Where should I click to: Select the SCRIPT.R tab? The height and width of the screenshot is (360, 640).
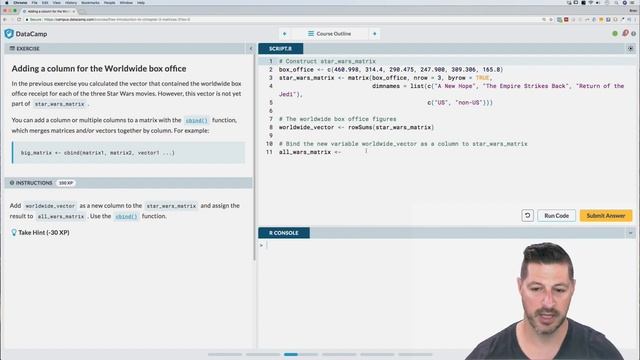click(281, 49)
